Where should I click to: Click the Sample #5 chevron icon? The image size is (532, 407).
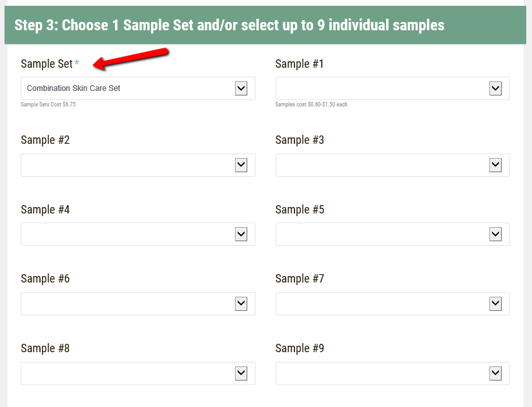tap(495, 234)
